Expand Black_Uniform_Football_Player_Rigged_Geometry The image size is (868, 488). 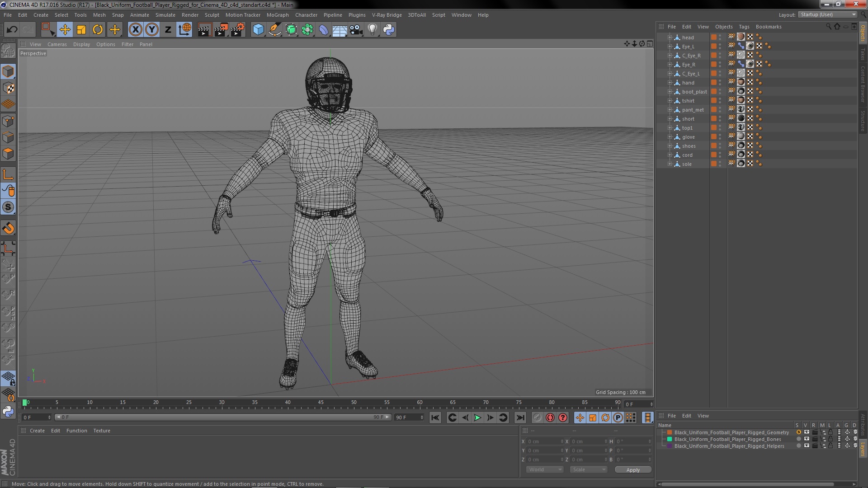[x=664, y=432]
